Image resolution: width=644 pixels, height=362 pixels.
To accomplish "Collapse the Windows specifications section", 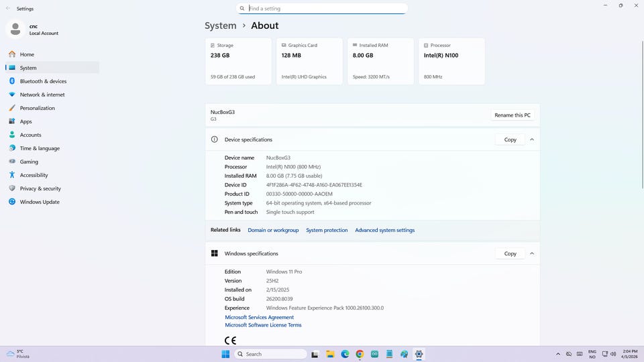I will (532, 253).
